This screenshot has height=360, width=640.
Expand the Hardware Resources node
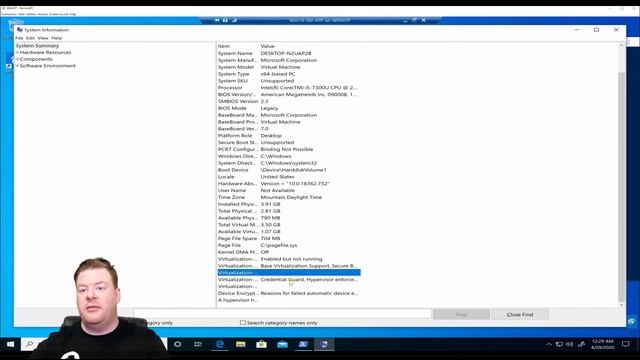[x=17, y=53]
